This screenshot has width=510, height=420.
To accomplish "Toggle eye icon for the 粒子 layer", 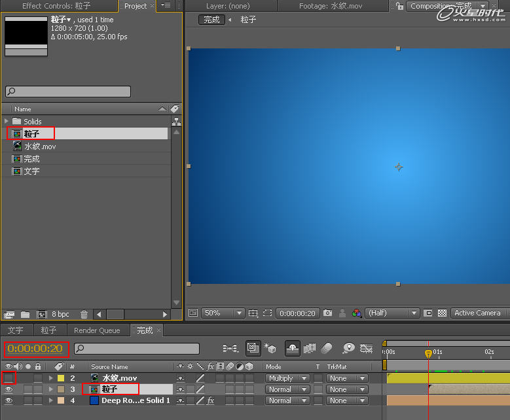I will (9, 389).
